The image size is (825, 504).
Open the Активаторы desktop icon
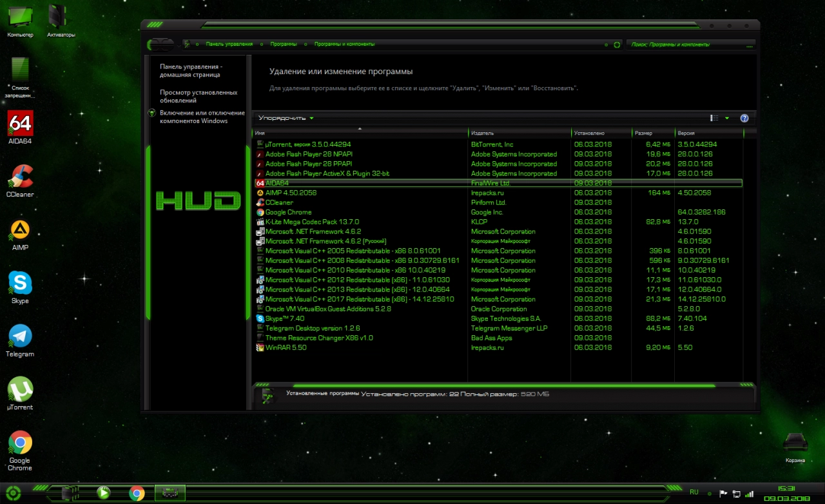61,21
